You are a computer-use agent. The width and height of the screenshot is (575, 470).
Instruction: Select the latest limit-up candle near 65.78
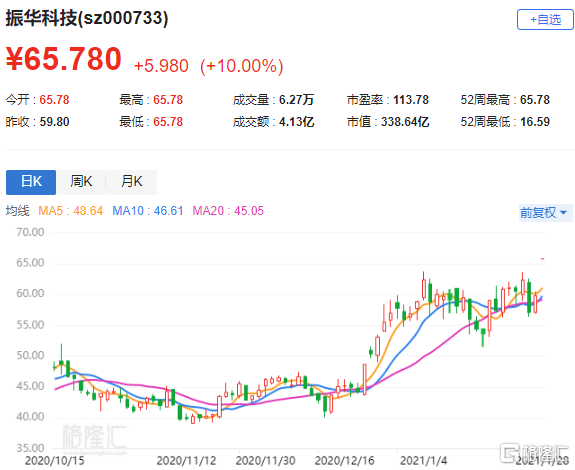[543, 259]
